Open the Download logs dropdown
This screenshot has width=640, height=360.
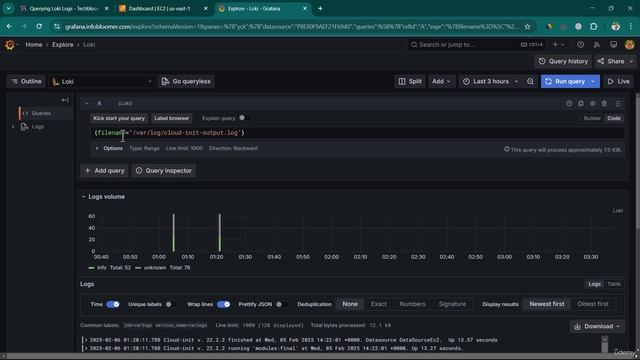click(x=597, y=326)
